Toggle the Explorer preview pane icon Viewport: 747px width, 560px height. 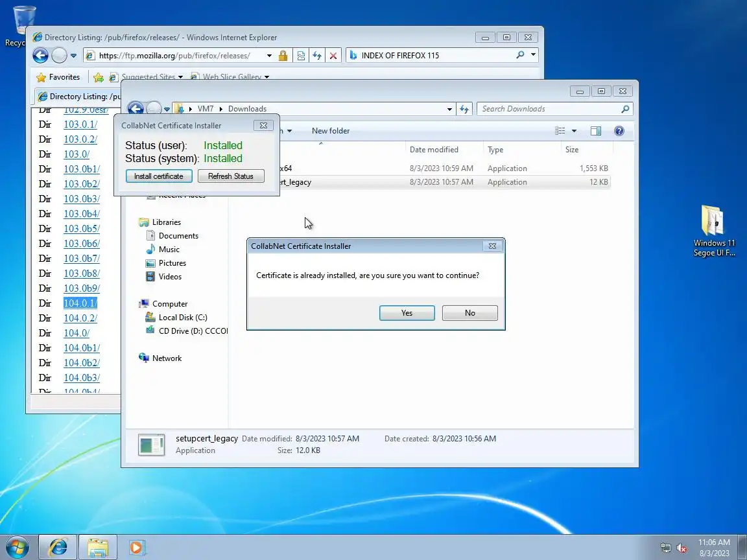point(595,131)
